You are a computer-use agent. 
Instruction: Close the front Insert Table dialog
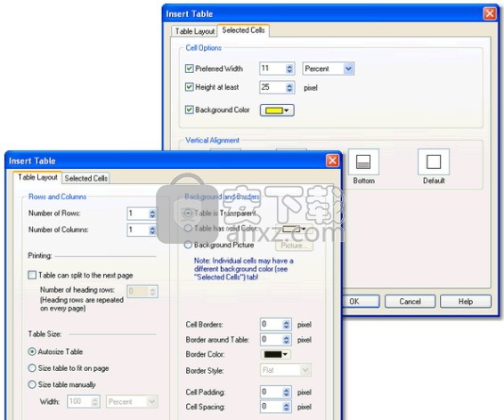click(x=332, y=160)
